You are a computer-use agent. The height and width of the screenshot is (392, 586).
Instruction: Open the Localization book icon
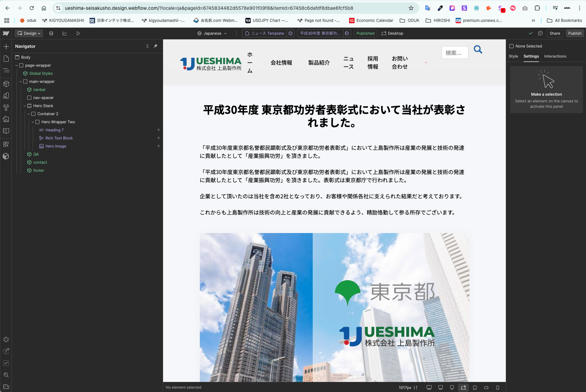[6, 131]
